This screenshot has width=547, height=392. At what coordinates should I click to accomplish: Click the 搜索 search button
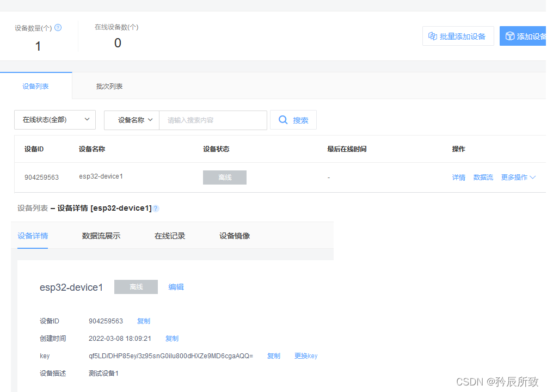click(x=293, y=120)
